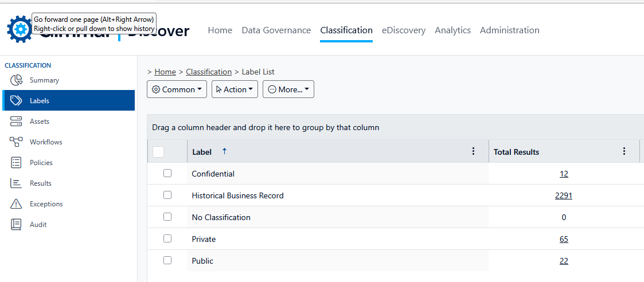This screenshot has width=644, height=282.
Task: Open the 2291 total results link
Action: [x=563, y=195]
